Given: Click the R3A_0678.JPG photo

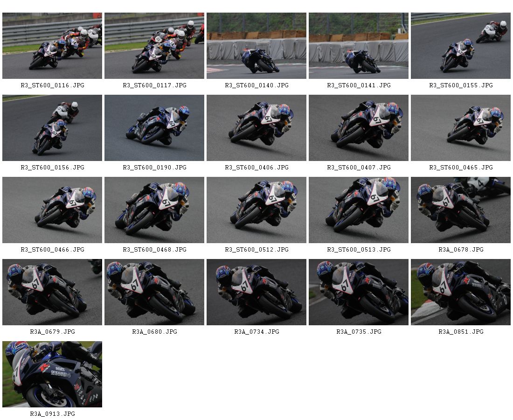Looking at the screenshot, I should pos(460,210).
